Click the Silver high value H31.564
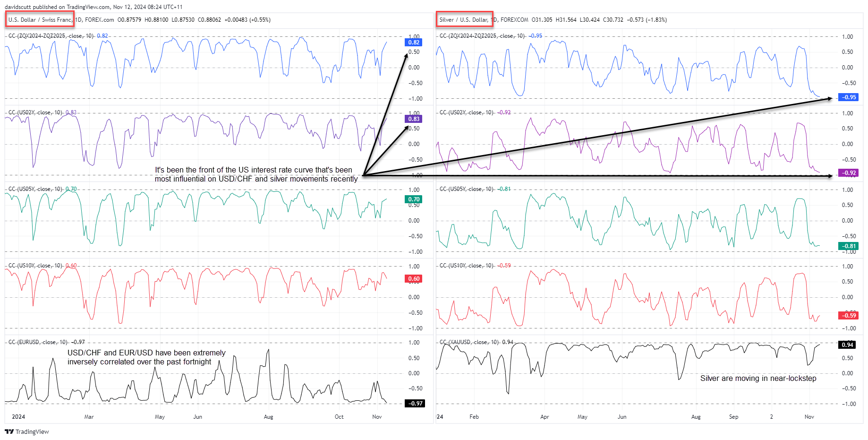868x440 pixels. (x=566, y=20)
